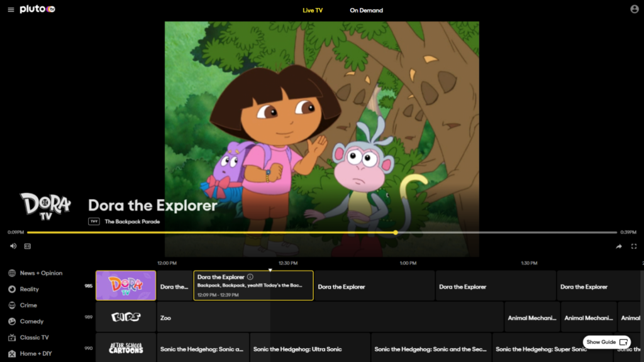Tune to After School Cartoons channel
The image size is (644, 362).
tap(126, 348)
